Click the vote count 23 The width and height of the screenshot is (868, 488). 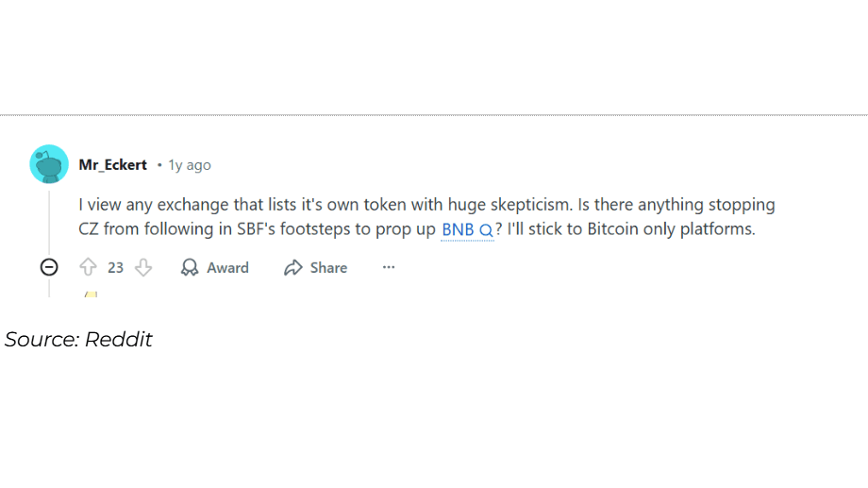115,268
